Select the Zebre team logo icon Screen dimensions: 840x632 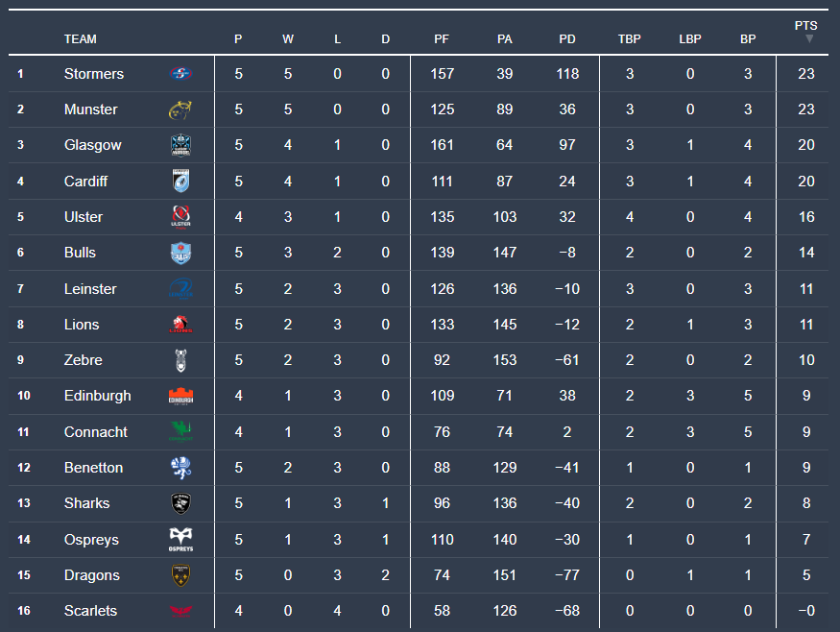coord(181,360)
